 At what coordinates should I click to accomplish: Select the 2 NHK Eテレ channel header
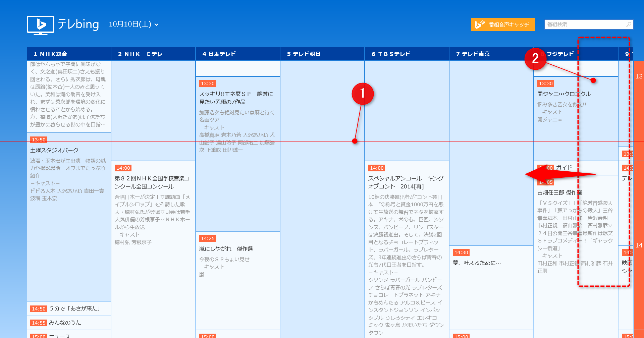point(153,54)
